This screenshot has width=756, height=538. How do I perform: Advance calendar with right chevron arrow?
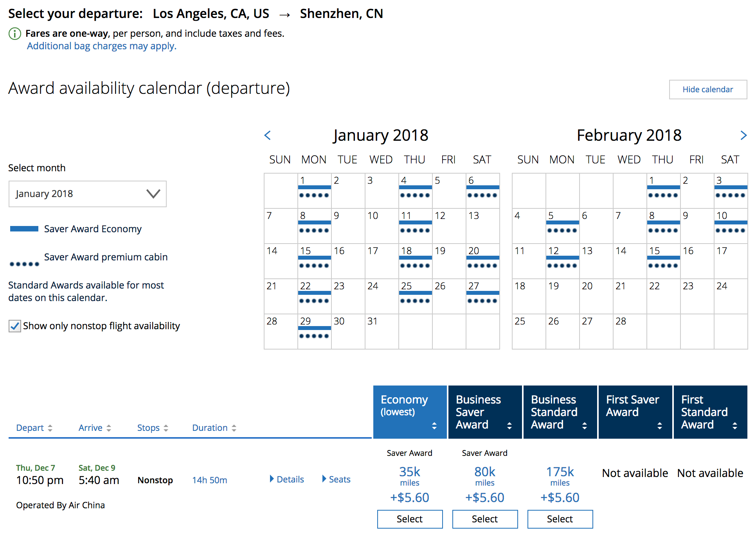(743, 135)
